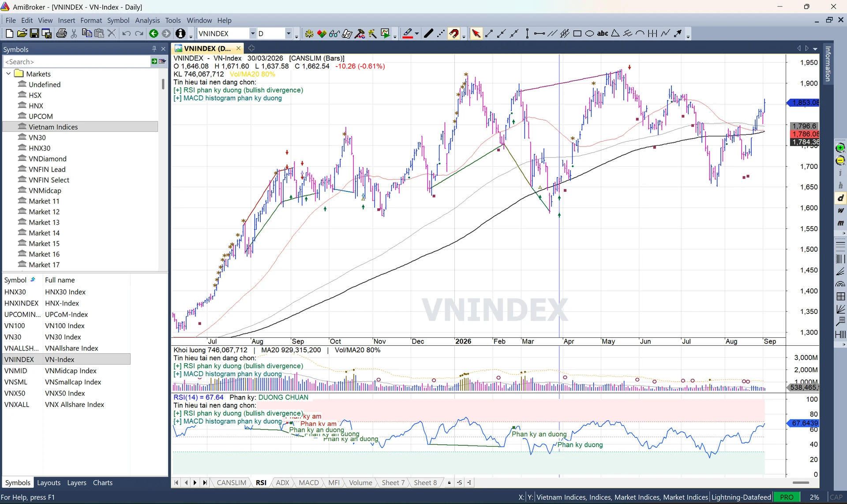
Task: Save with the floppy disk icon
Action: click(x=34, y=34)
